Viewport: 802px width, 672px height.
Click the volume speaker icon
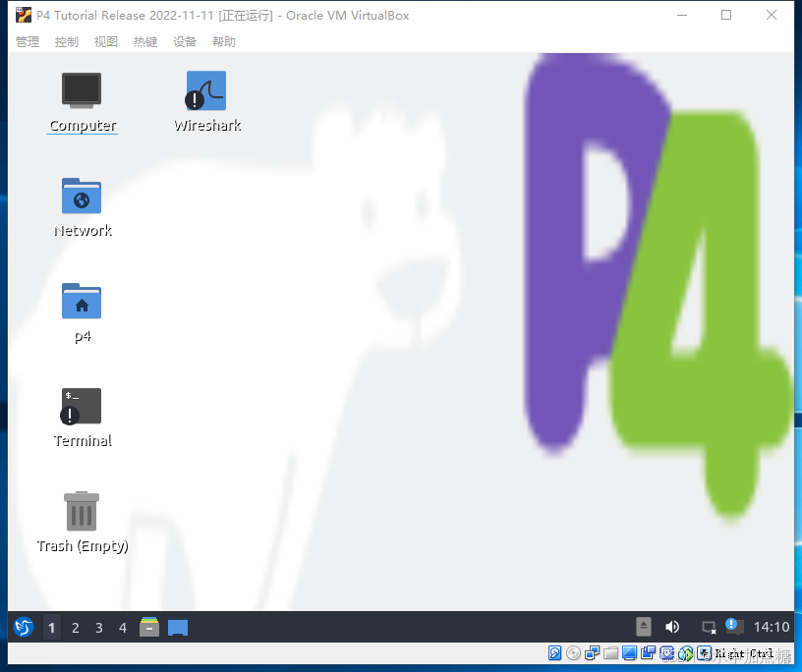pyautogui.click(x=672, y=627)
